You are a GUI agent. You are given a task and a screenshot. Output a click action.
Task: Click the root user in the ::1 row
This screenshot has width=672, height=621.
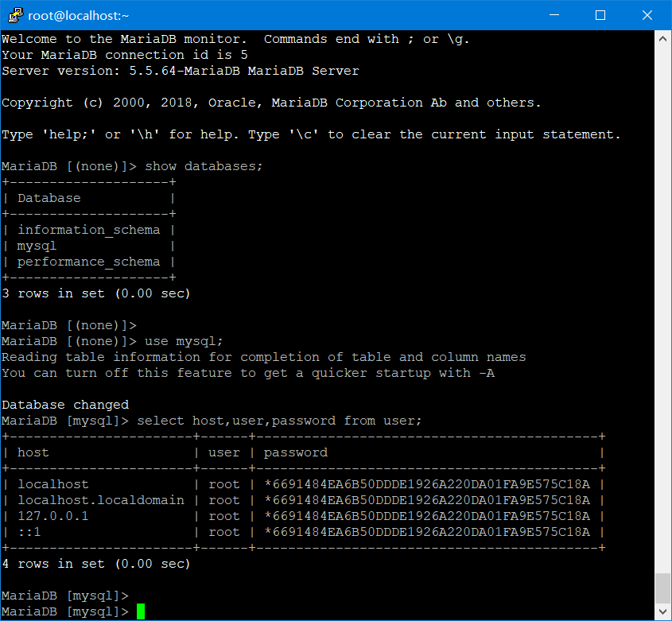(224, 532)
